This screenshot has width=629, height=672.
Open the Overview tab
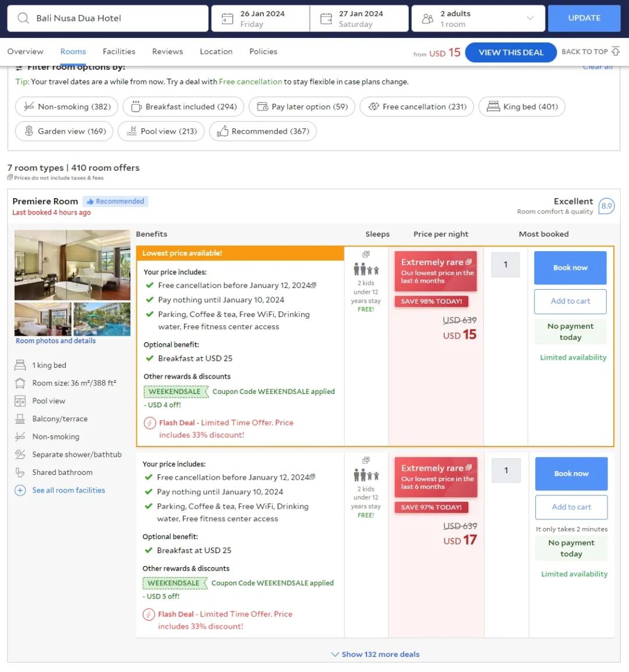tap(25, 51)
